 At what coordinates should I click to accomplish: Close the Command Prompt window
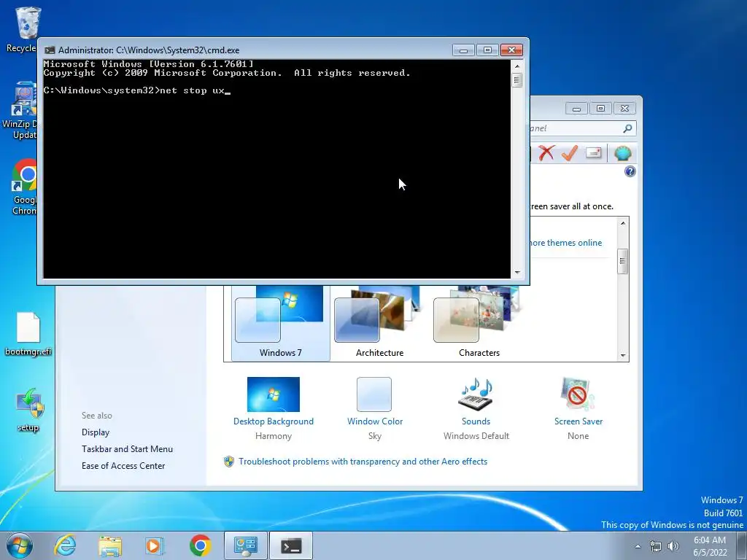click(x=511, y=50)
